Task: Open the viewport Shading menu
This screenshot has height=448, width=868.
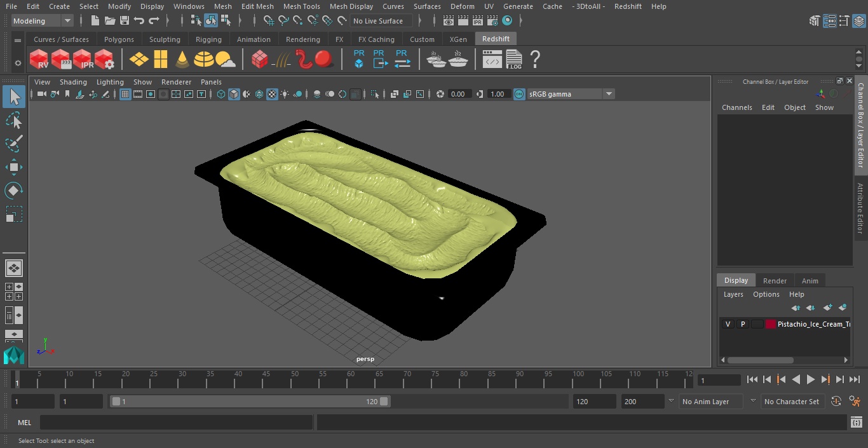Action: coord(73,82)
